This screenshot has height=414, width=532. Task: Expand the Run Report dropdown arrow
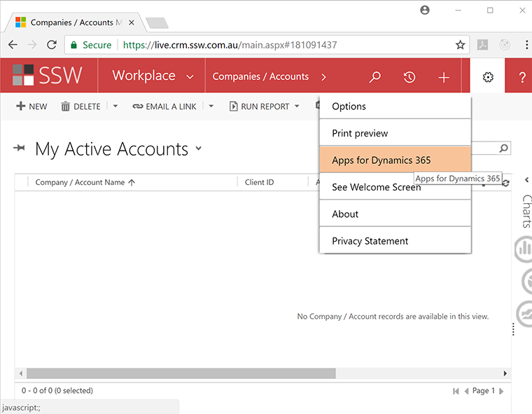pos(297,106)
